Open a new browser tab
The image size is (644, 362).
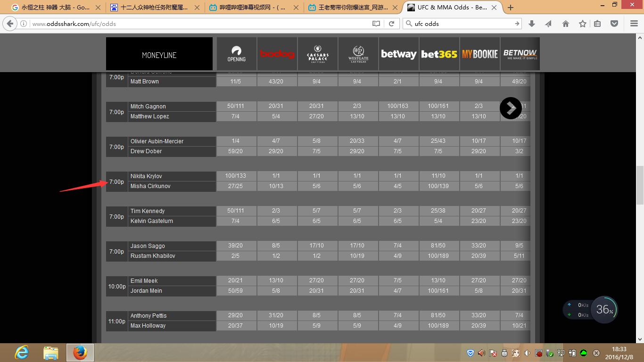tap(511, 8)
